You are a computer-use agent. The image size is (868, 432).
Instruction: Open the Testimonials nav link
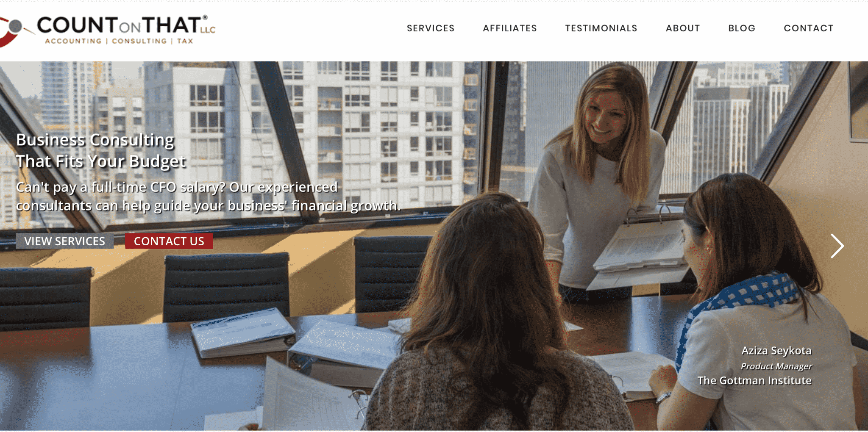pyautogui.click(x=601, y=28)
